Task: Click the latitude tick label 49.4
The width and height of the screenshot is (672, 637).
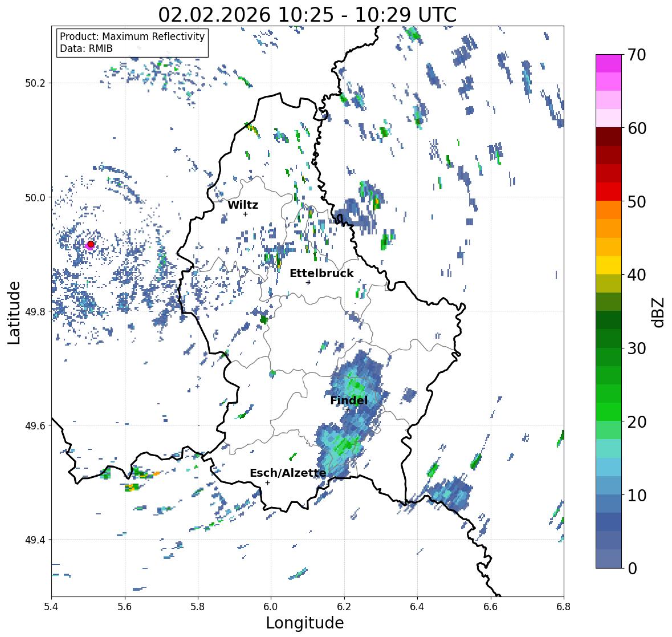Action: (35, 540)
